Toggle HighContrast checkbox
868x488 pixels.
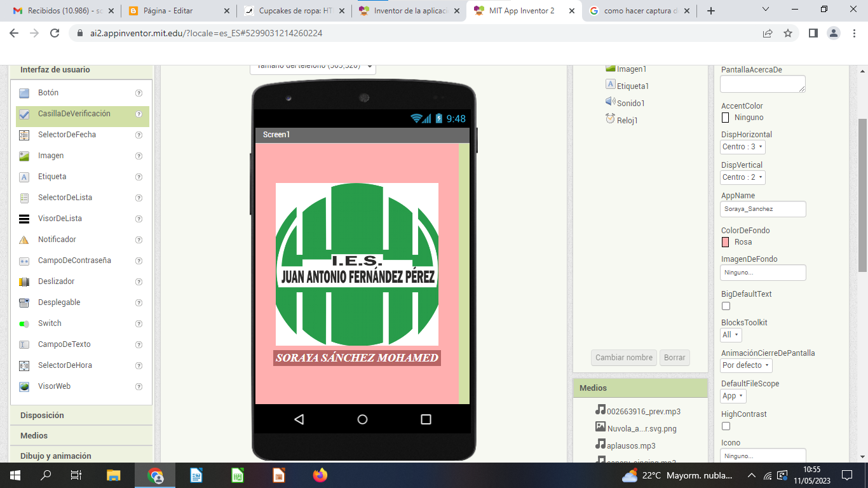(x=726, y=426)
